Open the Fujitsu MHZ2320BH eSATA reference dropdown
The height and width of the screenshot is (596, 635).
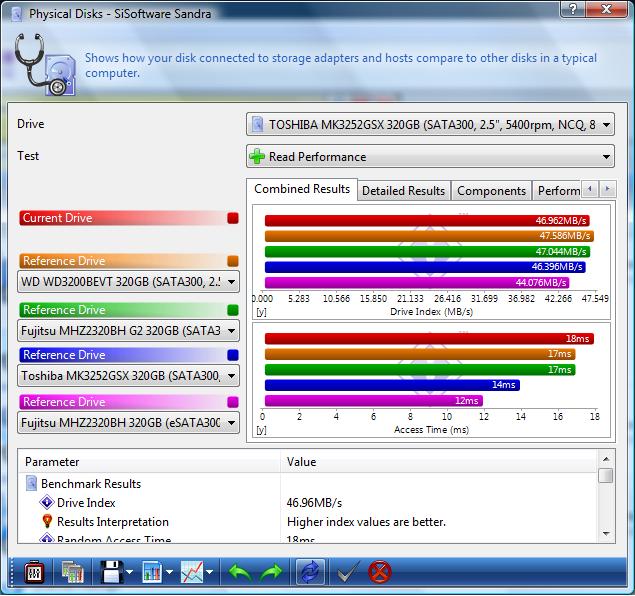point(128,423)
